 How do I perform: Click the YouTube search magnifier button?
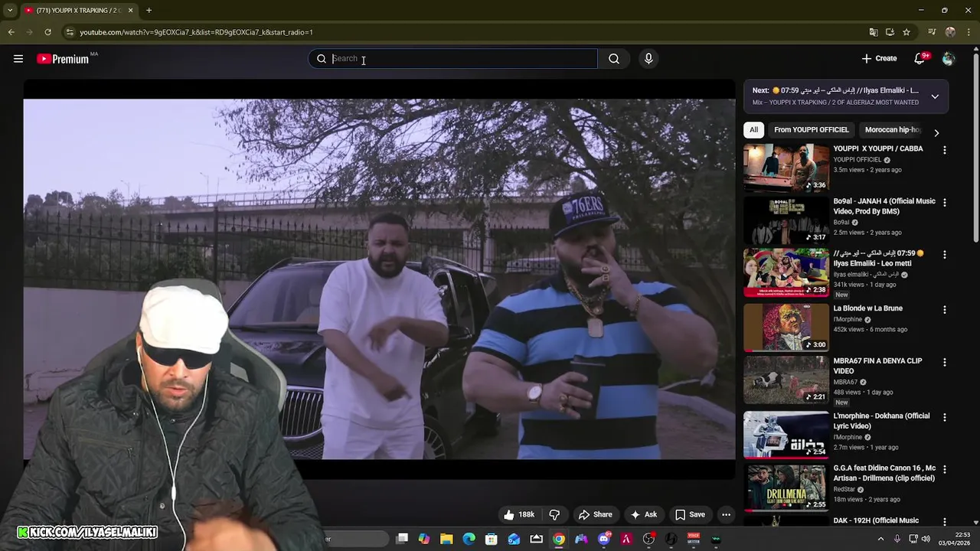click(x=614, y=59)
